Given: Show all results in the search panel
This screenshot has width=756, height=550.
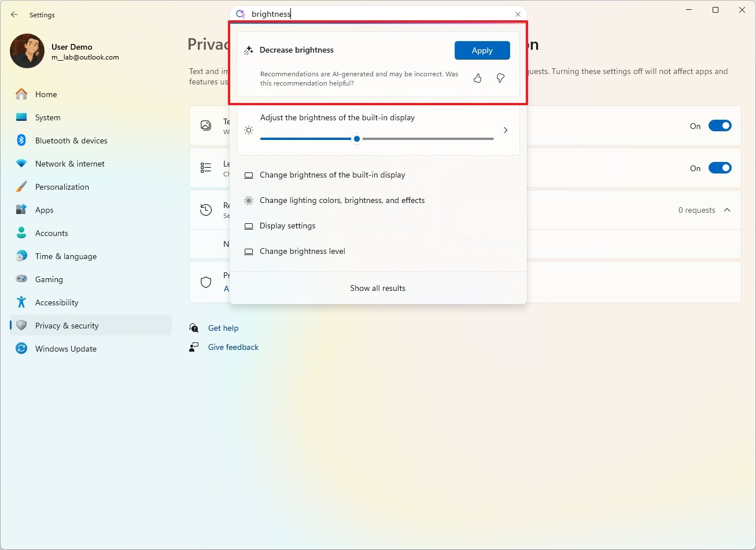Looking at the screenshot, I should click(x=377, y=287).
